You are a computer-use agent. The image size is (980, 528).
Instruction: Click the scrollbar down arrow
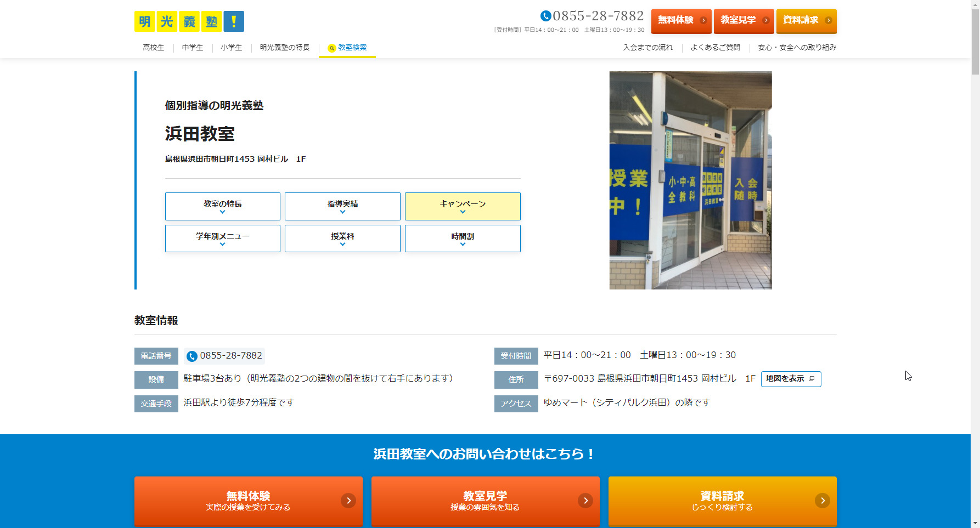click(x=975, y=524)
